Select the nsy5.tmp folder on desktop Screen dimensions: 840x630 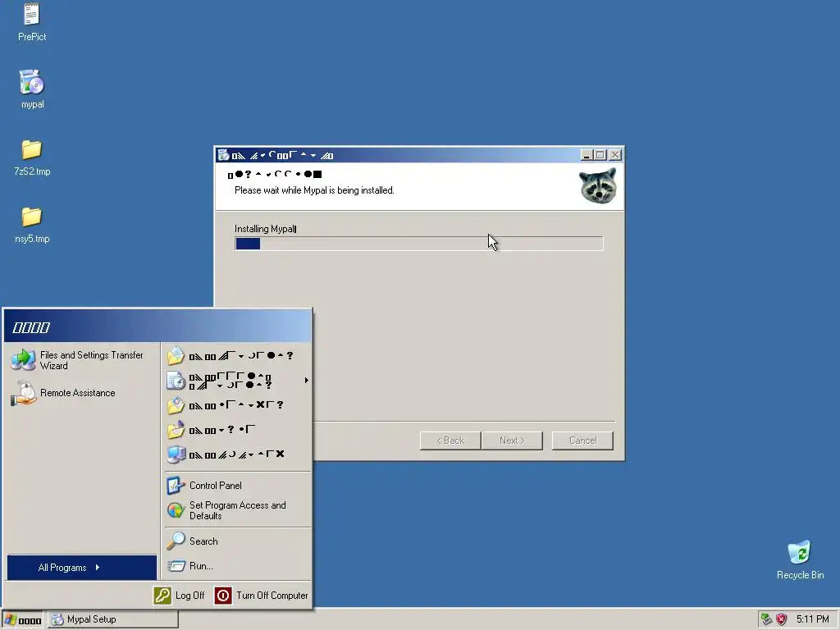(x=32, y=225)
